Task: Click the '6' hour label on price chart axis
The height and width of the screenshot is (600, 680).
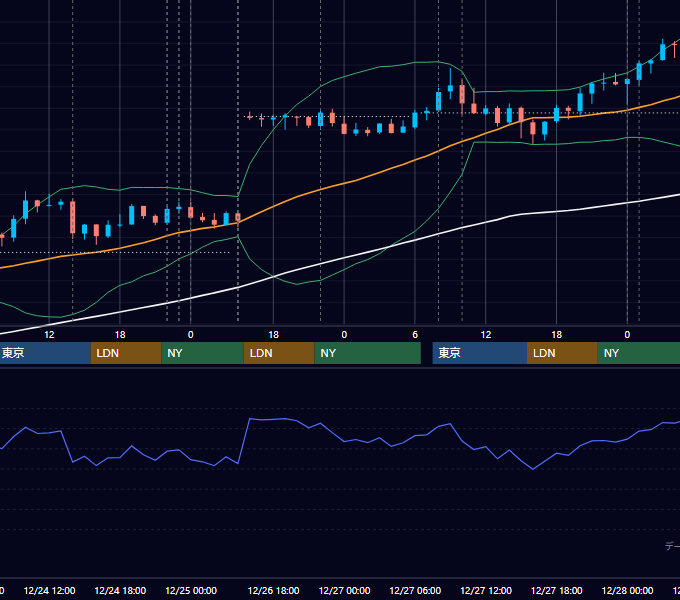Action: (415, 335)
